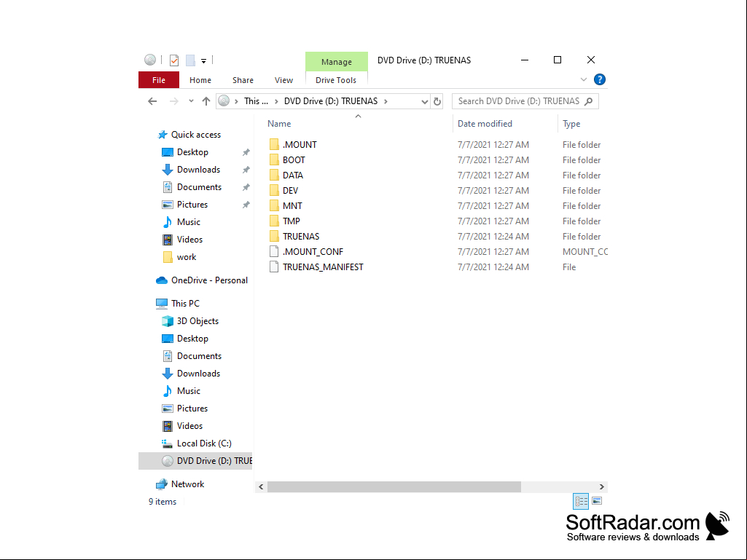The height and width of the screenshot is (560, 747).
Task: Open the address bar history dropdown
Action: point(424,101)
